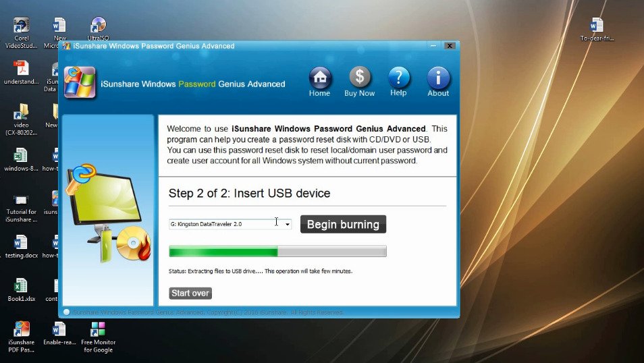Click the Start over button
644x363 pixels.
(190, 294)
